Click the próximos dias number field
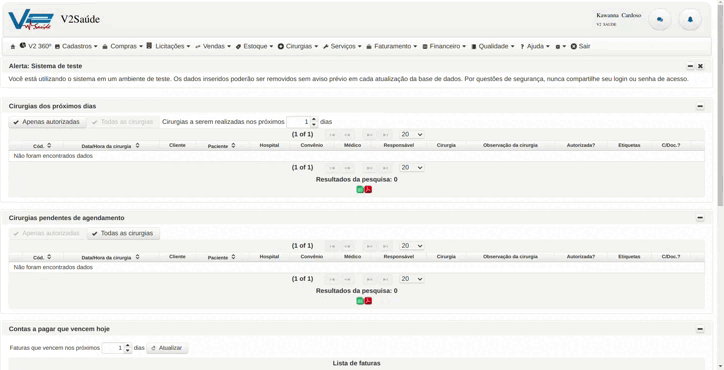724x370 pixels. click(298, 122)
